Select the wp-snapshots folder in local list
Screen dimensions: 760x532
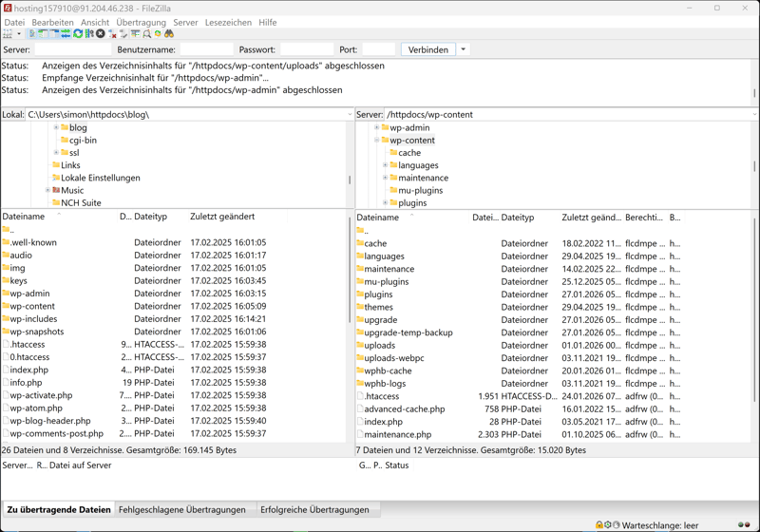tap(37, 332)
